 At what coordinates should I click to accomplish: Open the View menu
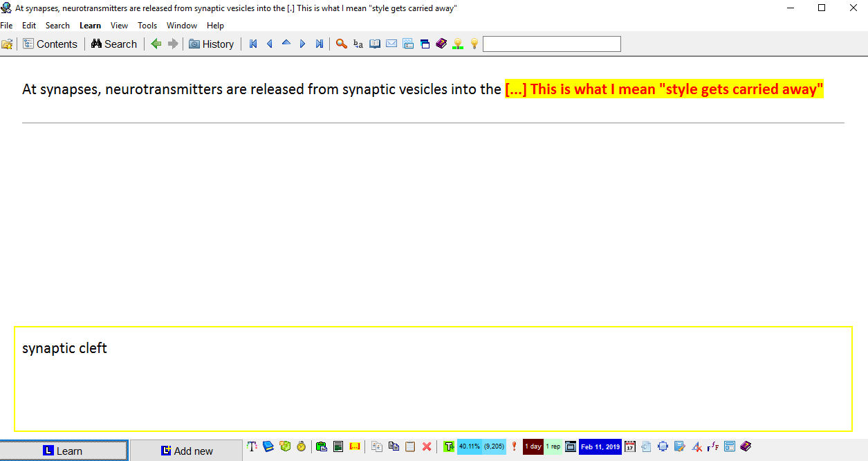click(119, 26)
